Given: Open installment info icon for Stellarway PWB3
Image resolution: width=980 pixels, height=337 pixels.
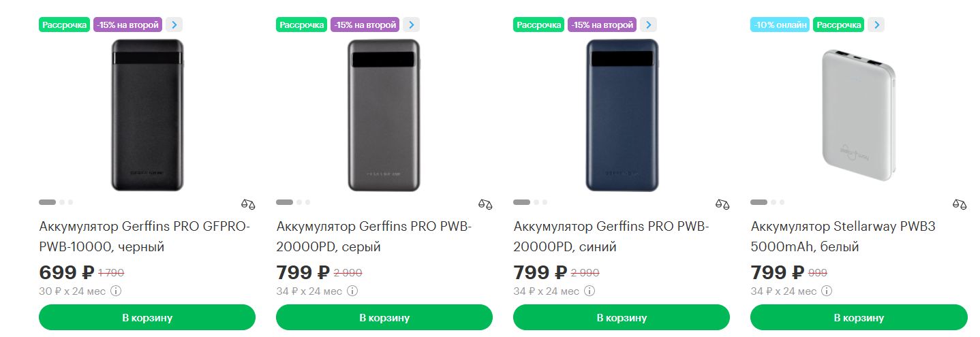Looking at the screenshot, I should 827,291.
